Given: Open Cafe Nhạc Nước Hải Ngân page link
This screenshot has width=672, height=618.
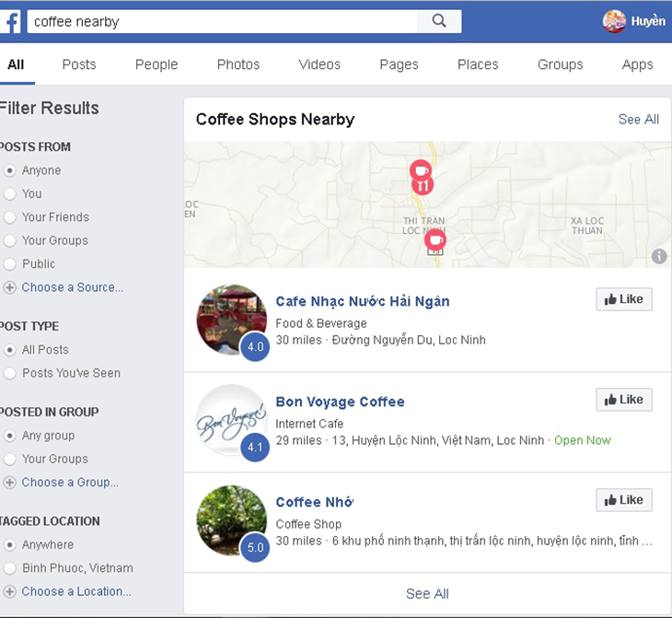Looking at the screenshot, I should tap(363, 301).
